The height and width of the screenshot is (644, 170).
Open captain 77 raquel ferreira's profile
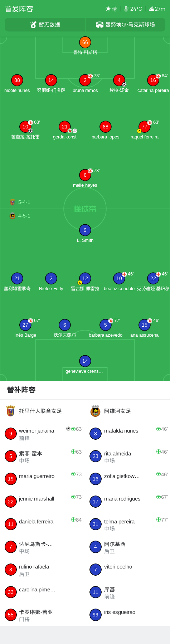click(x=145, y=130)
